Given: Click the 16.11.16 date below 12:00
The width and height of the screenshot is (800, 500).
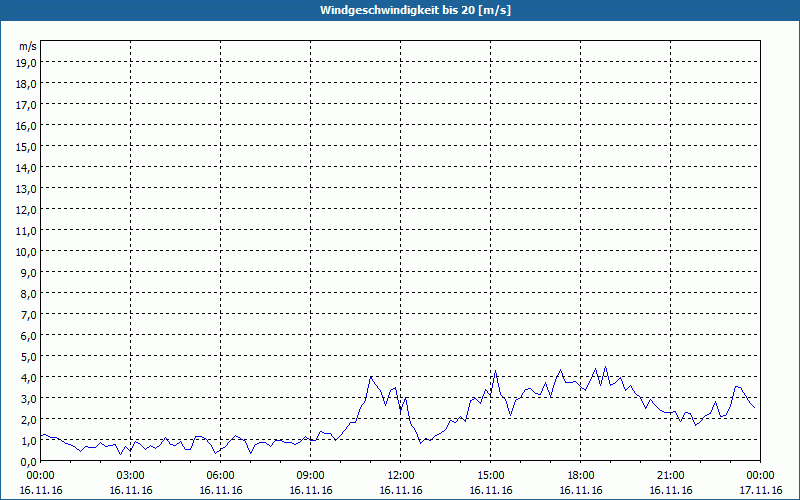Looking at the screenshot, I should tap(401, 490).
